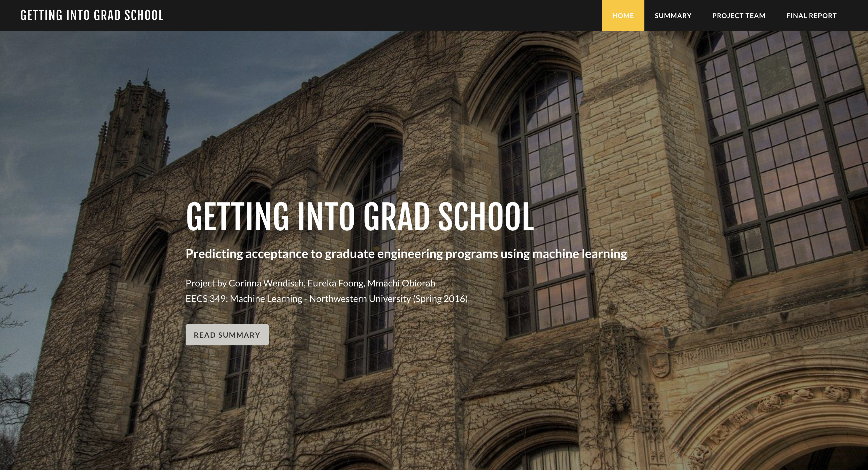Click the site title in the navigation bar
Screen dimensions: 868x470
92,16
